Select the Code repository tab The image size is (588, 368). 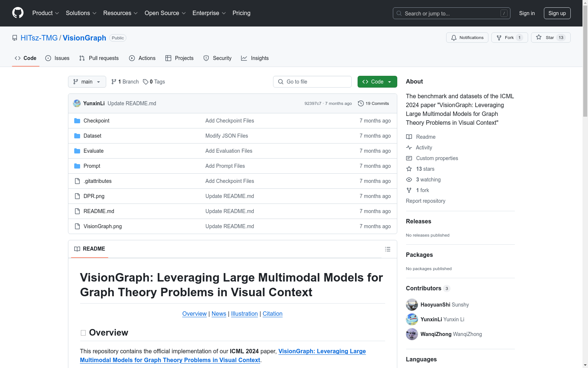coord(25,58)
